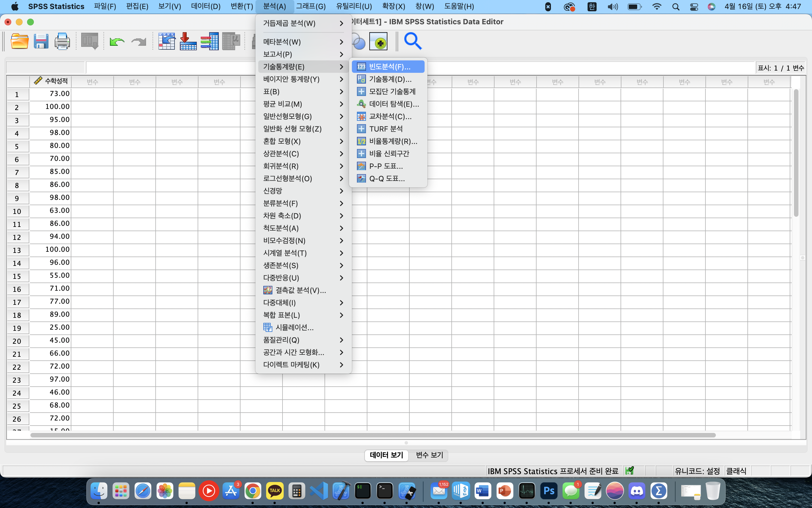Click the blue magnifier search icon

coord(413,41)
